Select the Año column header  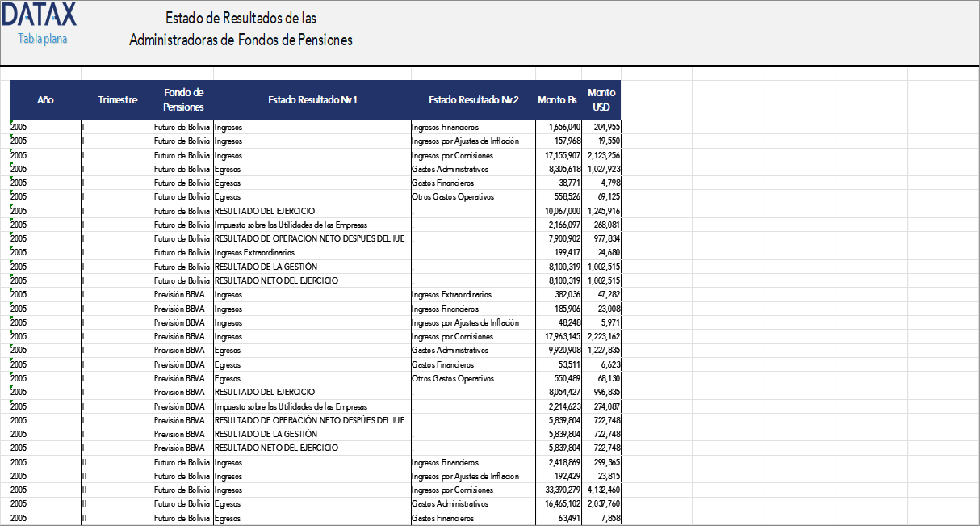click(x=45, y=100)
